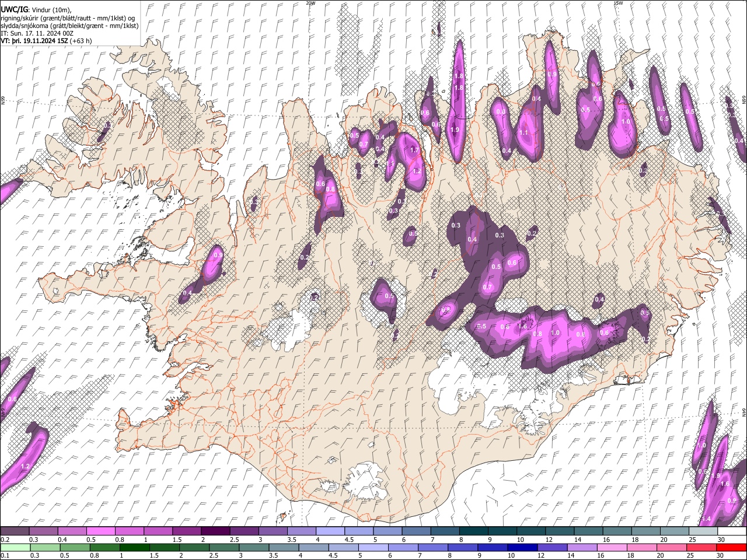Select lower legend swatch between 2.5 and 3
Image resolution: width=747 pixels, height=560 pixels.
click(224, 547)
